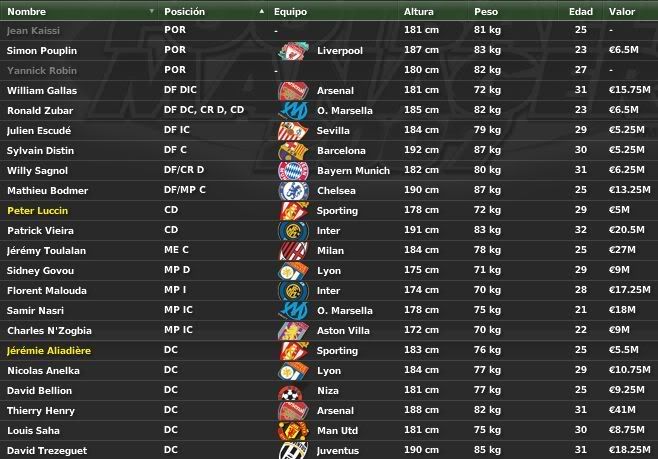Click the Aston Villa crest
Screen dimensions: 658x459
coord(293,331)
